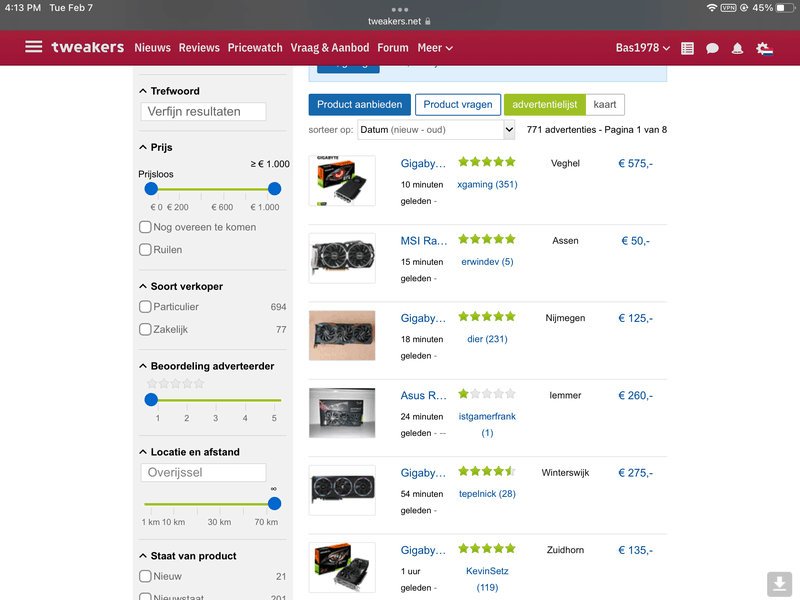Open seller KevinSetz (119) profile
Image resolution: width=800 pixels, height=600 pixels.
point(487,579)
